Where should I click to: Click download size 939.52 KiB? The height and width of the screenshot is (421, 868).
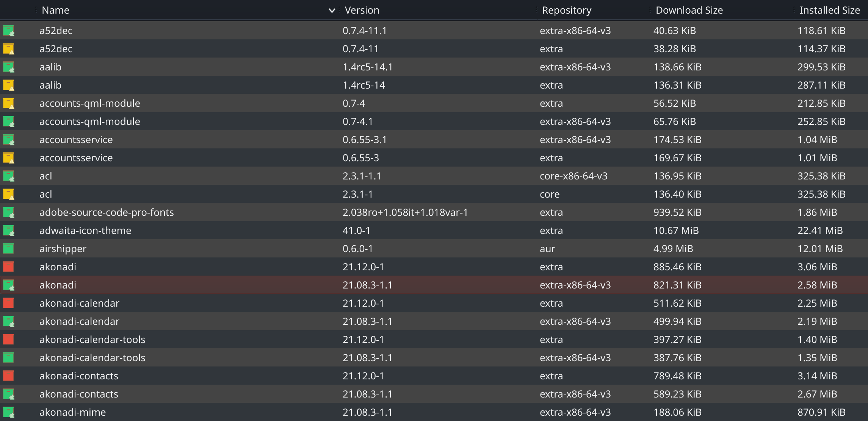coord(677,212)
